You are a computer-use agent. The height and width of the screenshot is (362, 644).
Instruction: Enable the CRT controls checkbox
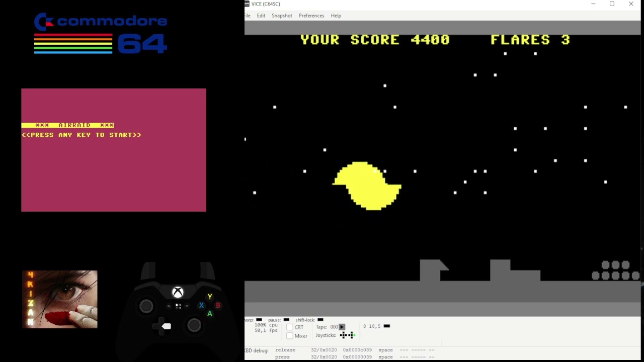click(290, 327)
